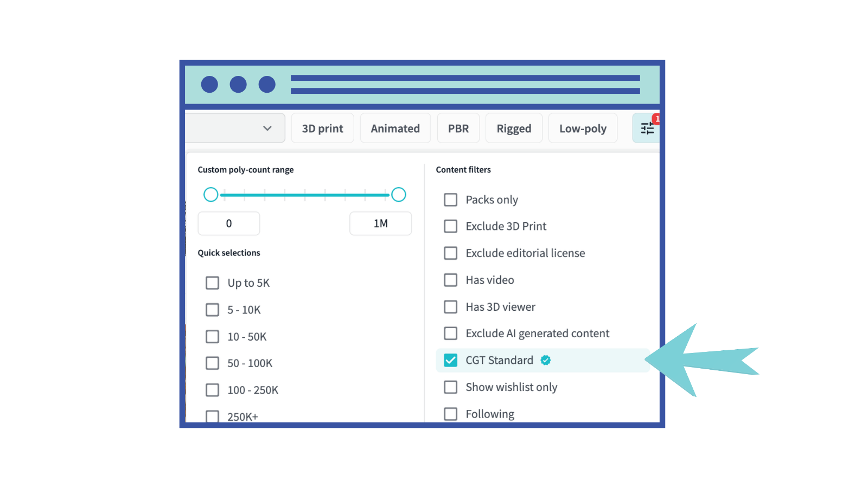The image size is (868, 488).
Task: Select the Low-poly filter tab
Action: (x=583, y=129)
